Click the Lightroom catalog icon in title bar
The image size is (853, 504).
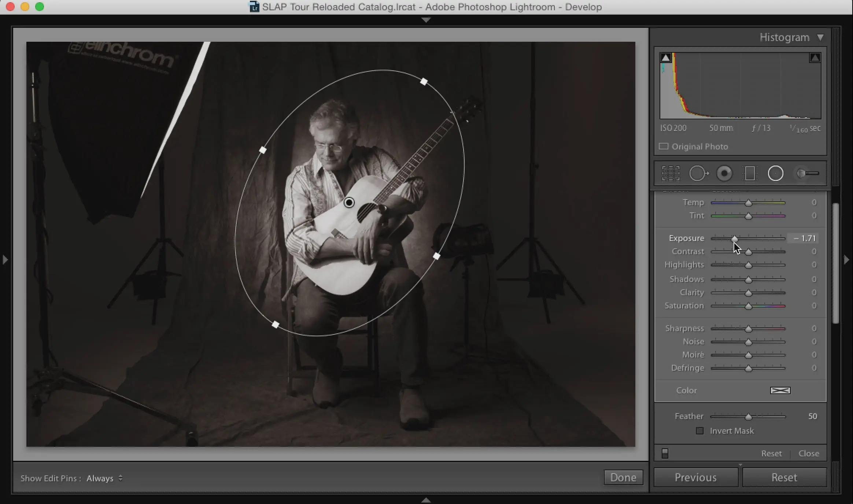point(254,7)
